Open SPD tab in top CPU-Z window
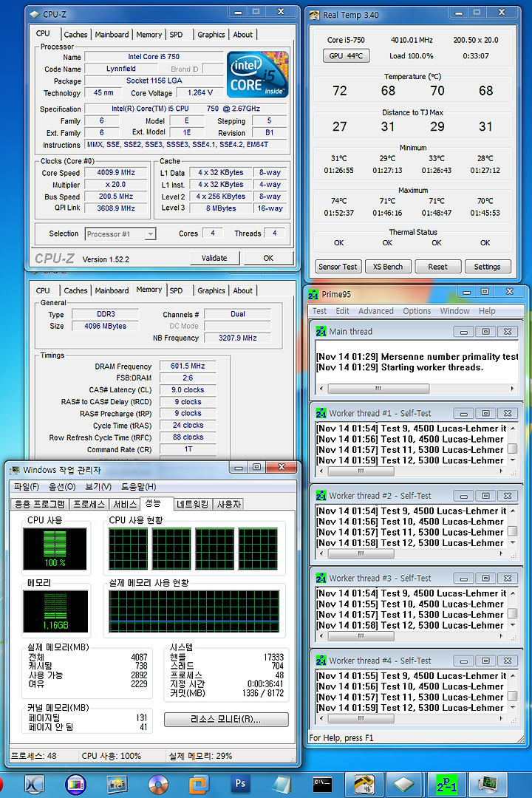 (176, 35)
